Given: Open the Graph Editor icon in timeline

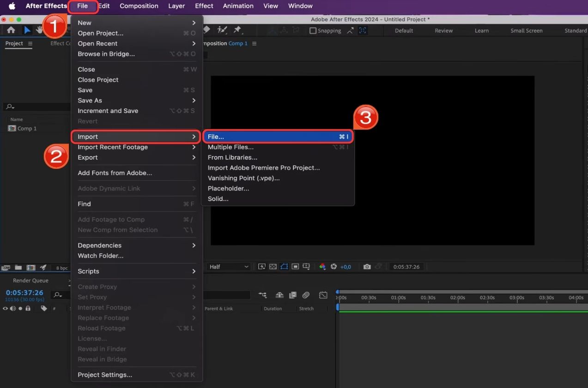Looking at the screenshot, I should click(323, 295).
